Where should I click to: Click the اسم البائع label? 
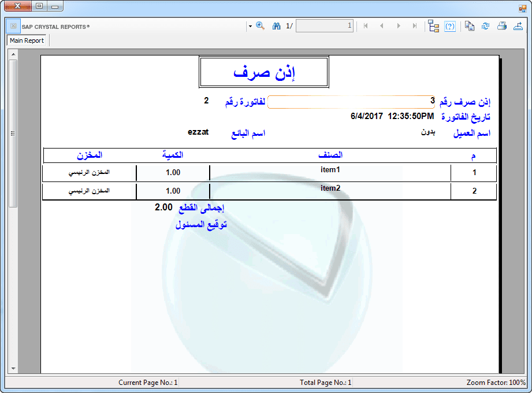[248, 134]
